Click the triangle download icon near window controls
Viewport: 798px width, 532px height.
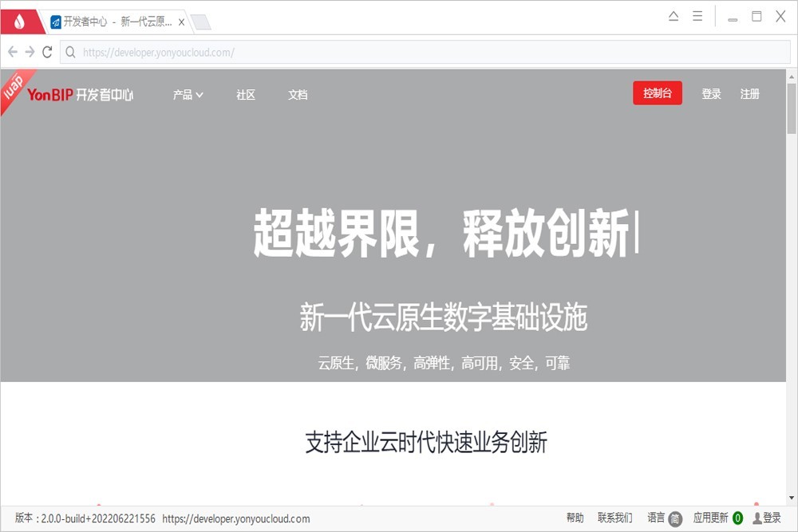[674, 15]
